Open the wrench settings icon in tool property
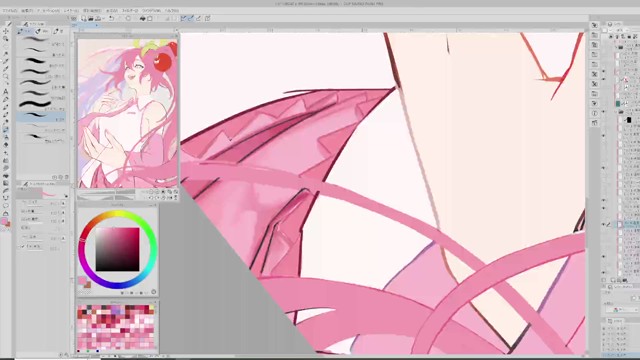The width and height of the screenshot is (640, 360). pyautogui.click(x=66, y=197)
